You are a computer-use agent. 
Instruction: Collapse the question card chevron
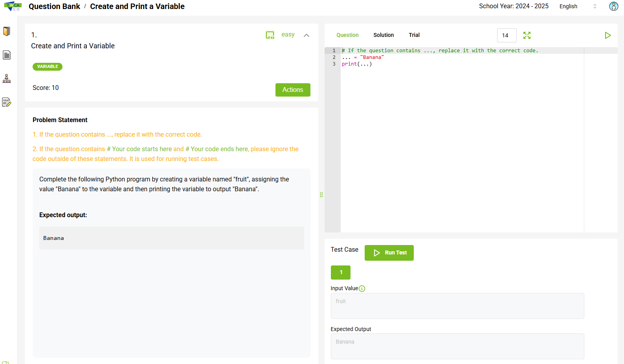(x=306, y=35)
